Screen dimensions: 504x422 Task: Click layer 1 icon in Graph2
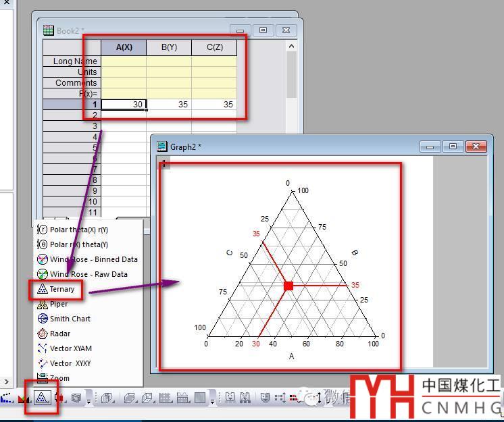pos(163,163)
